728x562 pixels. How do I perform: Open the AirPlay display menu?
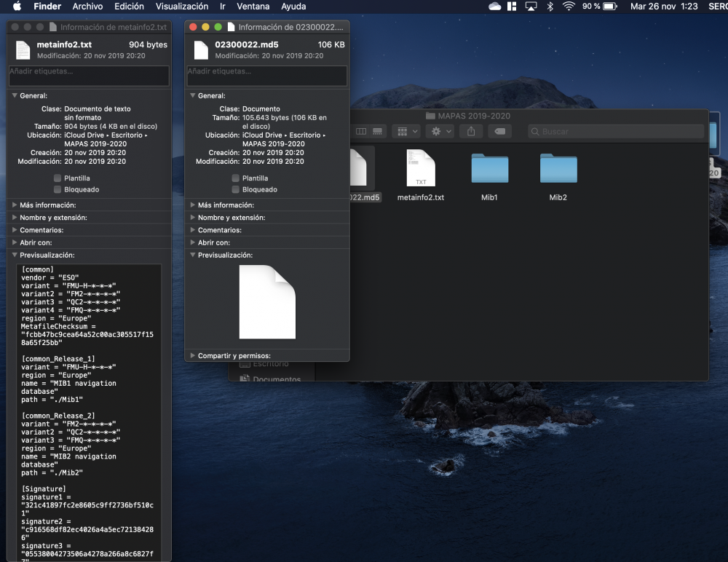pos(531,6)
